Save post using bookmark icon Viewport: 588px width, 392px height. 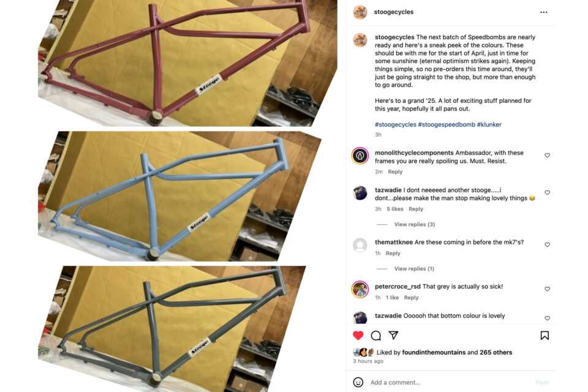pos(545,336)
